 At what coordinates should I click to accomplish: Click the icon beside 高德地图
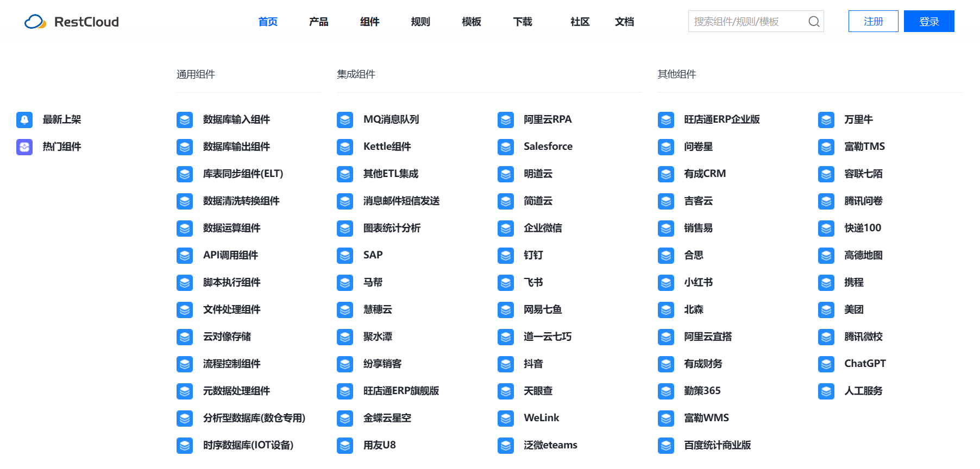(x=826, y=256)
